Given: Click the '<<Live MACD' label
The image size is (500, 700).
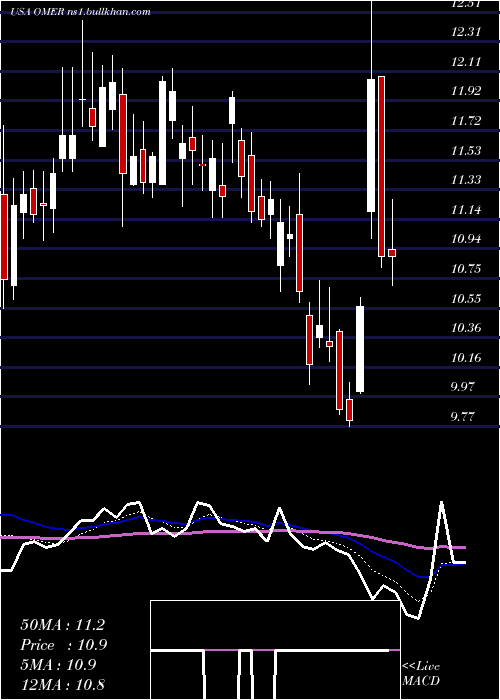Looking at the screenshot, I should 421,674.
